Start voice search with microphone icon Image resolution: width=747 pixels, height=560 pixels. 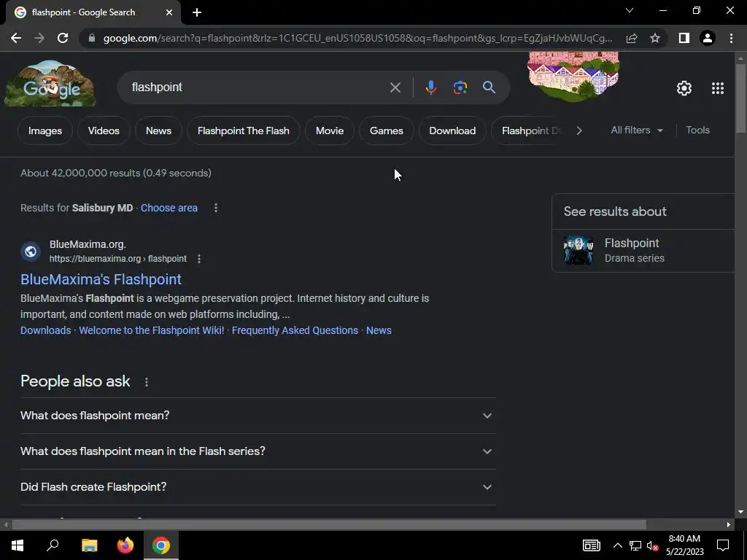click(430, 87)
